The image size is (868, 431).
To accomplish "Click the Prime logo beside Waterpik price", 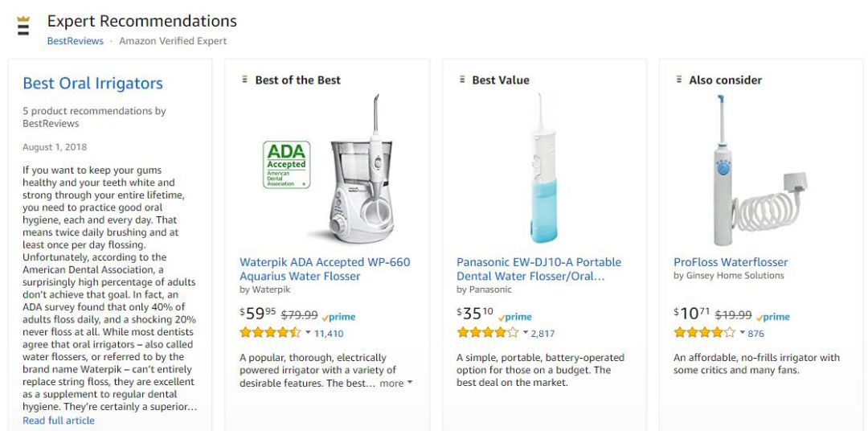I will [x=338, y=317].
